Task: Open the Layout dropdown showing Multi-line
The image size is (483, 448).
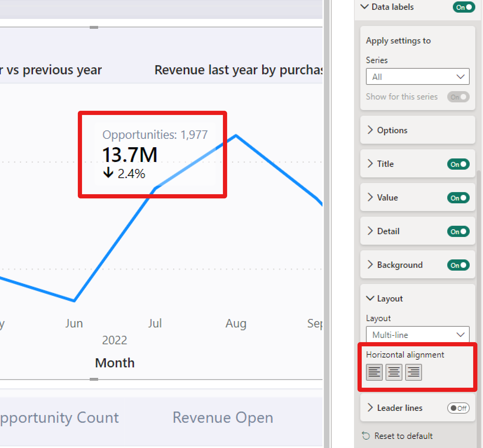Action: pyautogui.click(x=417, y=335)
